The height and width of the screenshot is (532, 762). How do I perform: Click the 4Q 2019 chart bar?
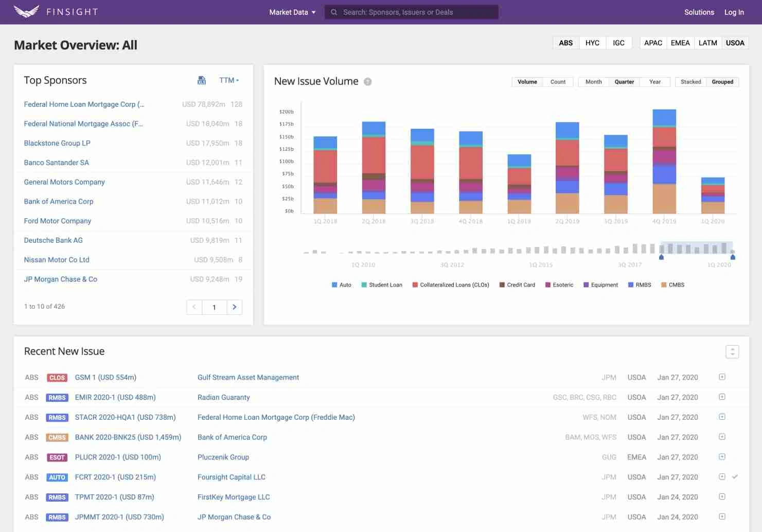(x=664, y=161)
